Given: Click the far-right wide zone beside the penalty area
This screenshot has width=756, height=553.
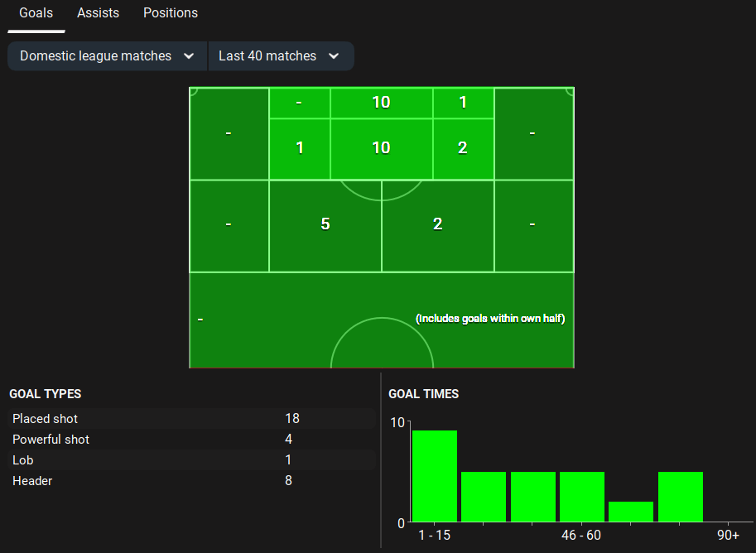Looking at the screenshot, I should (533, 133).
